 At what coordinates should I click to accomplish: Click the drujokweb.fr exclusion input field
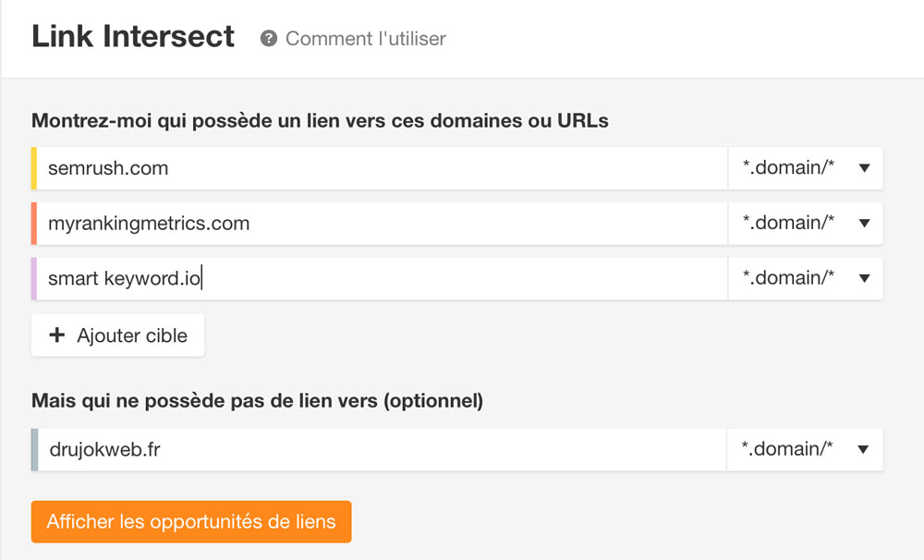tap(382, 450)
